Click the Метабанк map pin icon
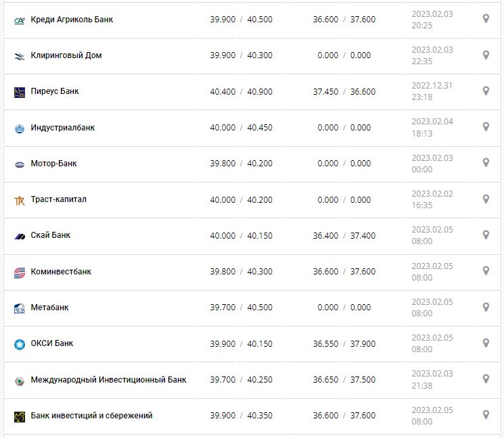This screenshot has width=504, height=438. (x=486, y=307)
